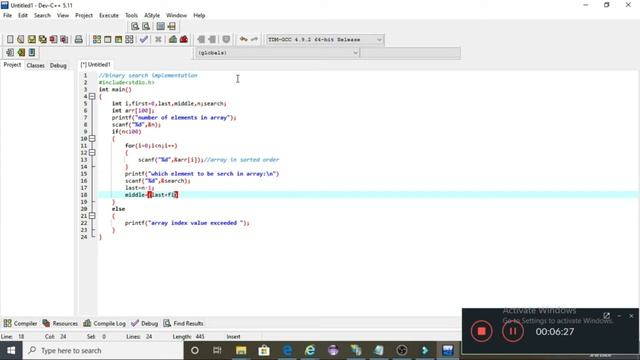Collapse the code fold at line 10
This screenshot has width=640, height=360.
(92, 139)
